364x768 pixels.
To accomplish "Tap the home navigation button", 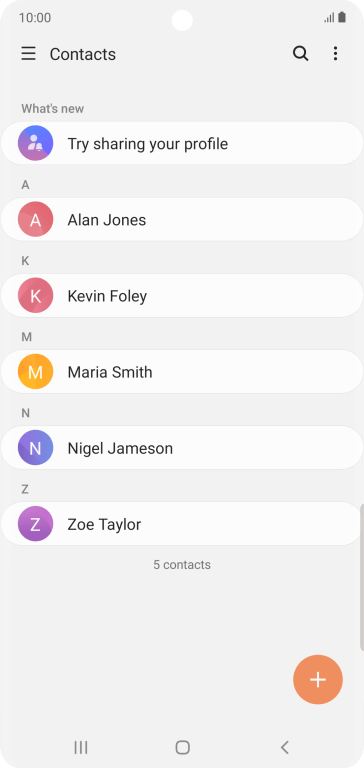I will pyautogui.click(x=182, y=747).
